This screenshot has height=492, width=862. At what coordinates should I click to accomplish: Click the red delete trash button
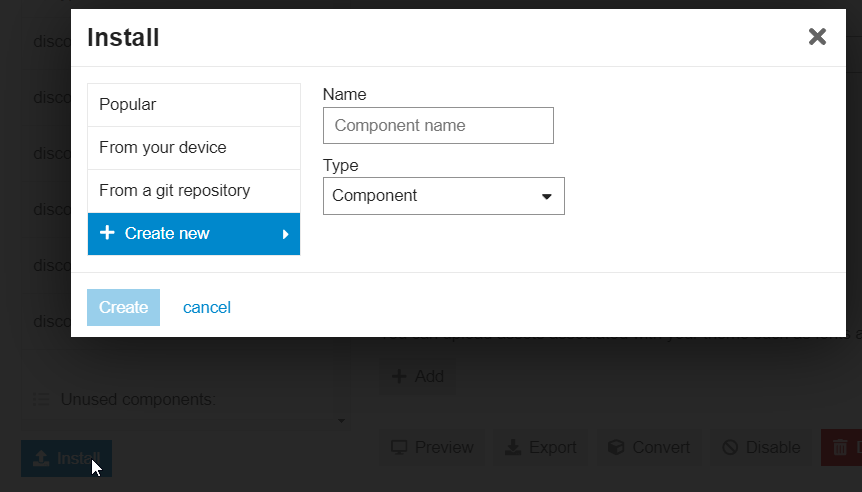tap(841, 447)
